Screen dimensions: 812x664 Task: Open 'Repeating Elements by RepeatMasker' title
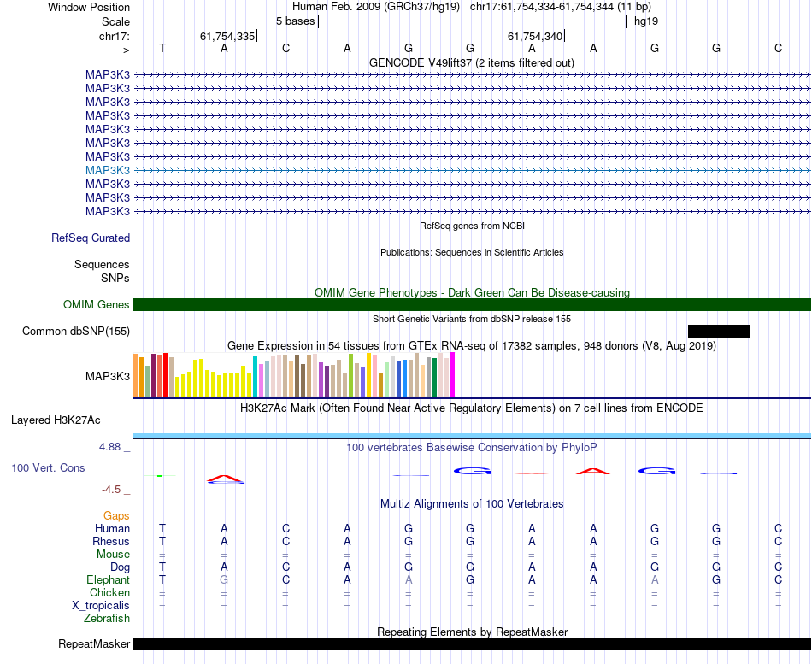472,632
